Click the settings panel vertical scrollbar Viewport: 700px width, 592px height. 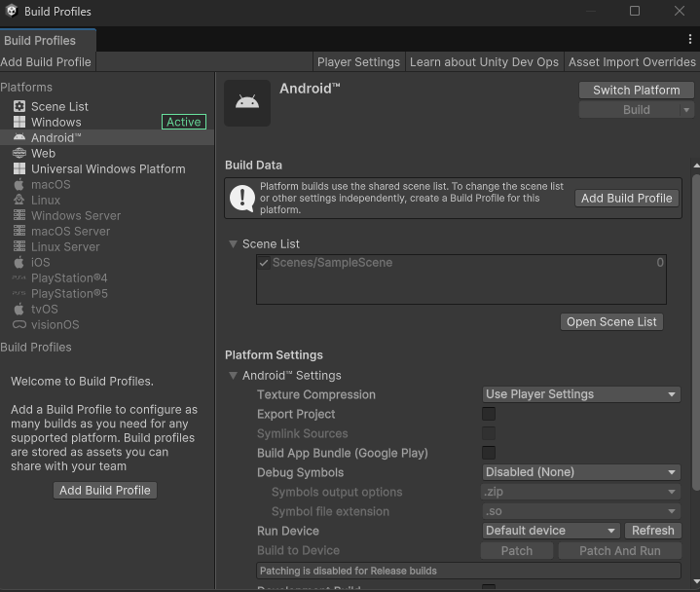(x=696, y=332)
